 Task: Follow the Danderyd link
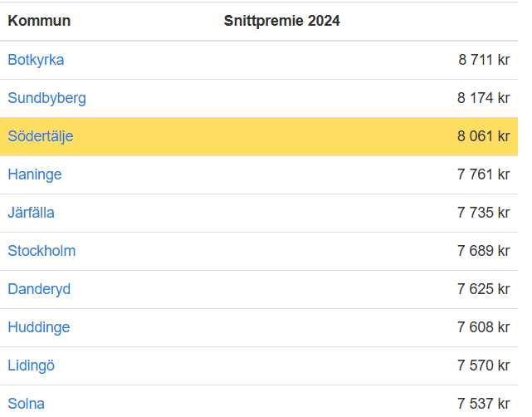point(39,289)
